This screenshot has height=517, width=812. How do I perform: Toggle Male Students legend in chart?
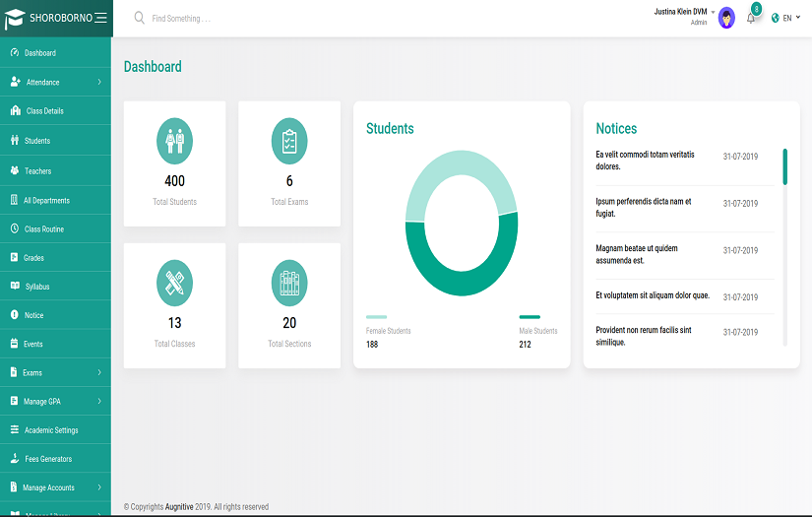tap(530, 317)
